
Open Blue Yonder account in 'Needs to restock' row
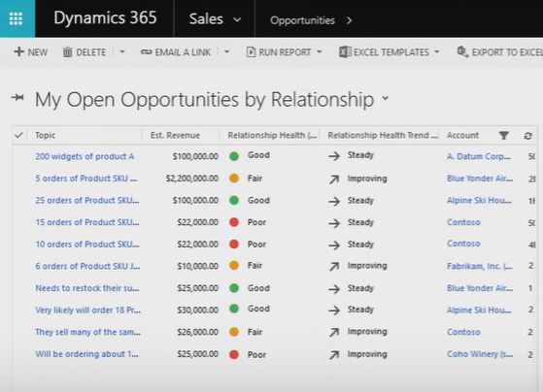[480, 288]
